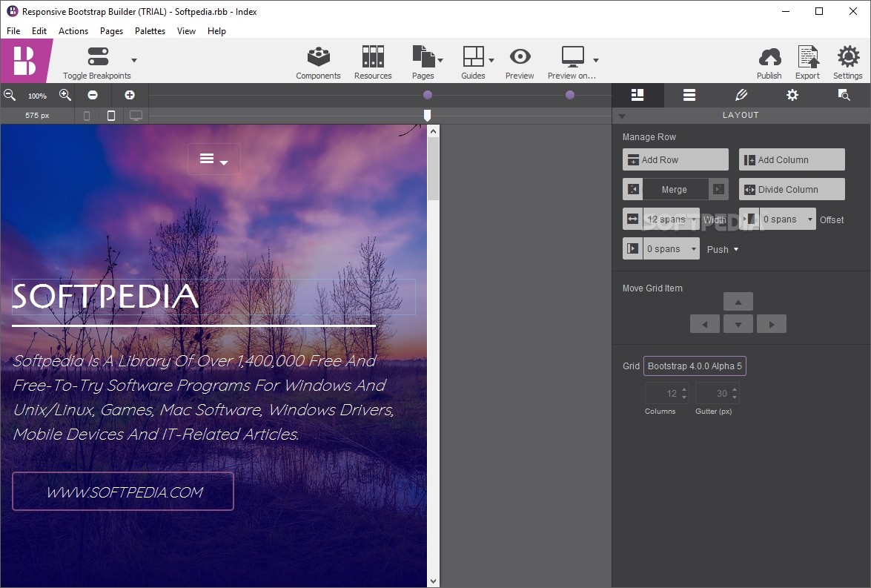Open the View menu
871x588 pixels.
click(x=186, y=31)
